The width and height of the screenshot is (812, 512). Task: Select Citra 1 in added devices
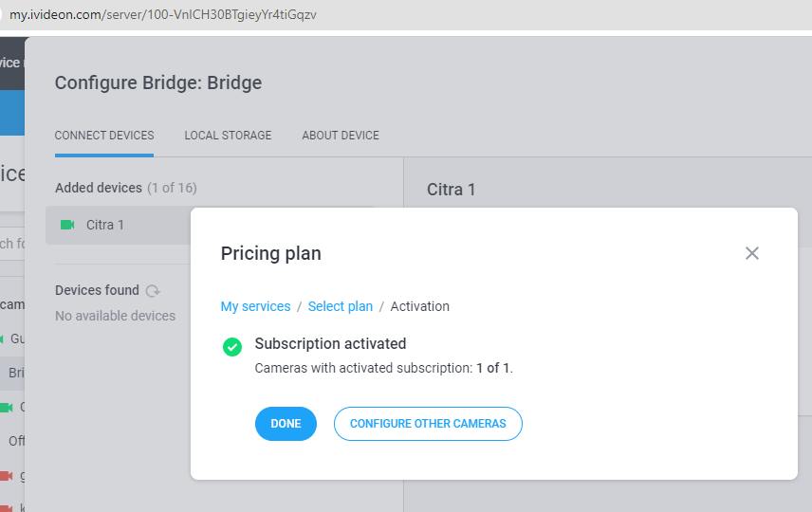tap(120, 225)
